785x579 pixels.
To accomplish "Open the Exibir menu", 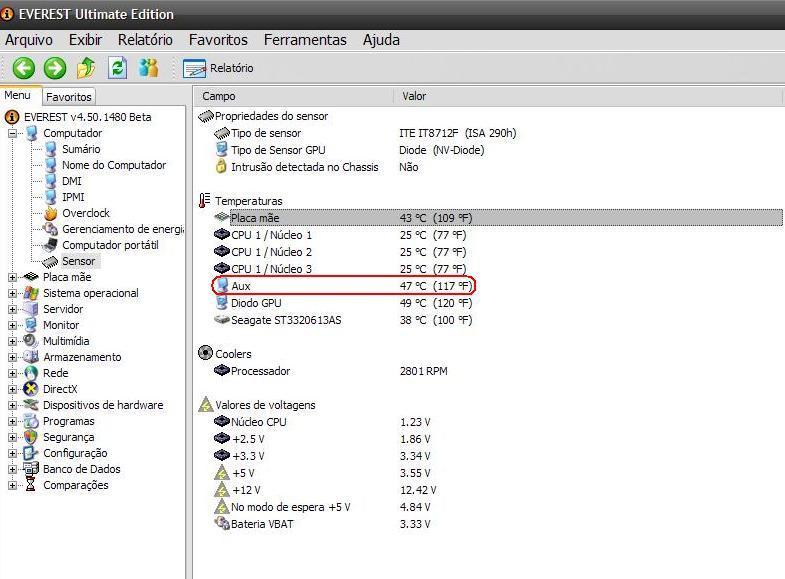I will click(85, 40).
